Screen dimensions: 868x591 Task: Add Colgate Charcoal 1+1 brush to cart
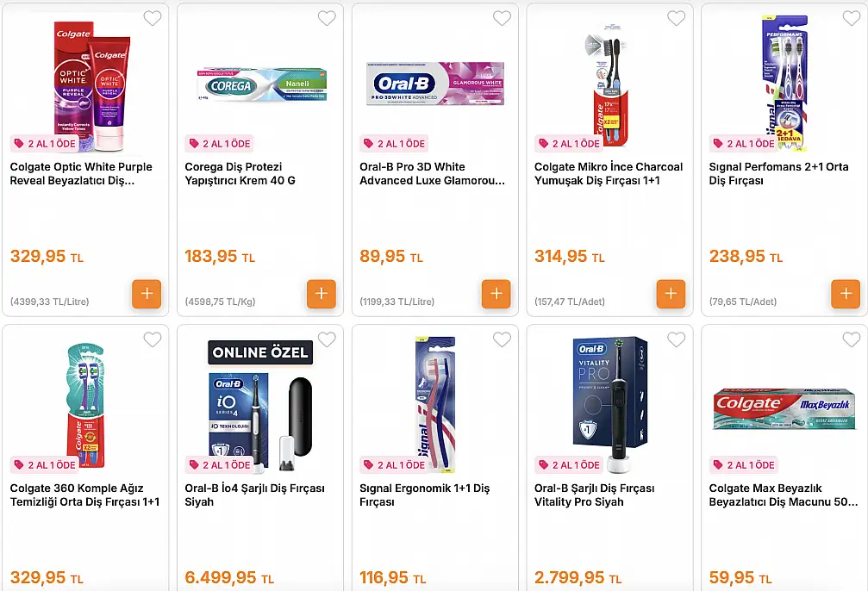tap(671, 294)
